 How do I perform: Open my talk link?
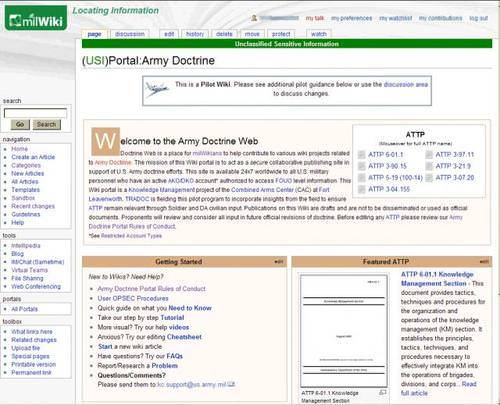coord(315,18)
